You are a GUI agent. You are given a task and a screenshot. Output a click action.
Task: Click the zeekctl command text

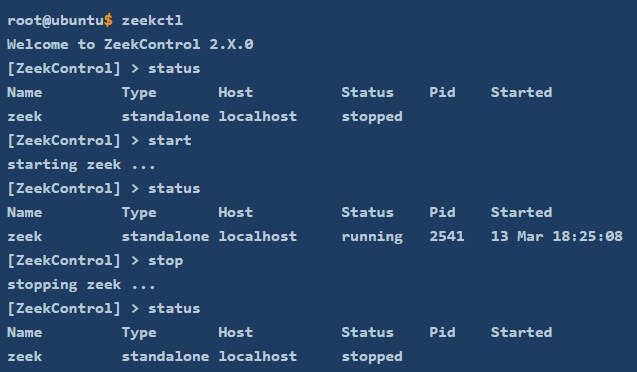tap(152, 20)
